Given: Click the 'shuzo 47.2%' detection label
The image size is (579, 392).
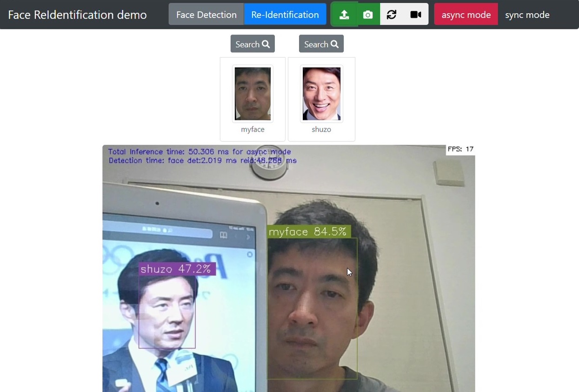Looking at the screenshot, I should point(176,269).
